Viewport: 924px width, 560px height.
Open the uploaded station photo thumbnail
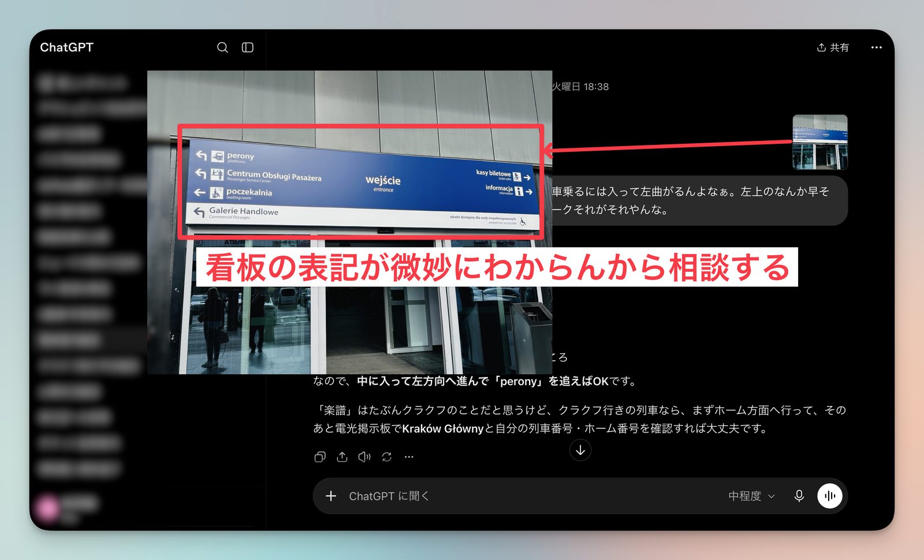(x=820, y=142)
